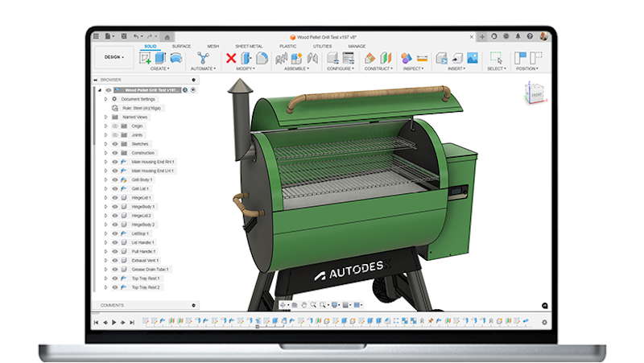The image size is (644, 363).
Task: Activate the Select window tool
Action: (x=496, y=58)
